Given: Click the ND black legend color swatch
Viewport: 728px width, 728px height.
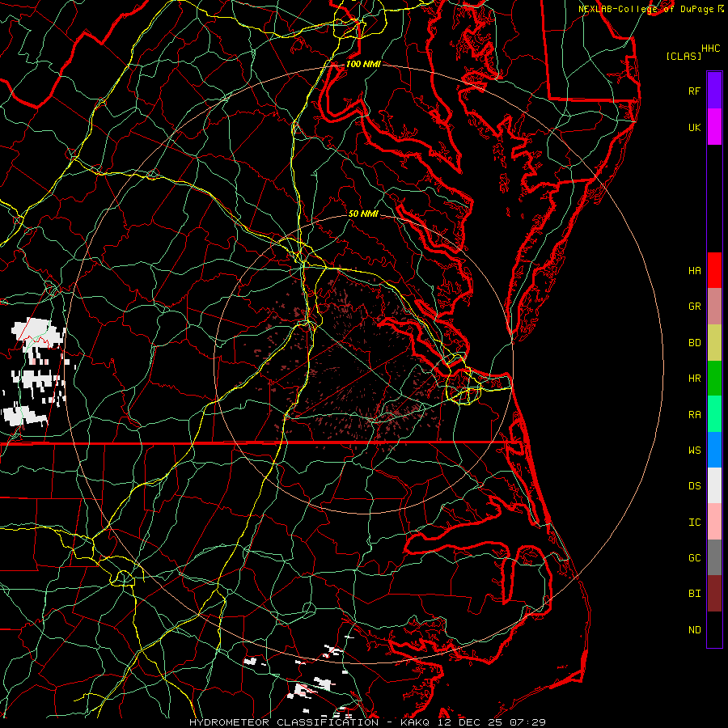Looking at the screenshot, I should tap(714, 629).
